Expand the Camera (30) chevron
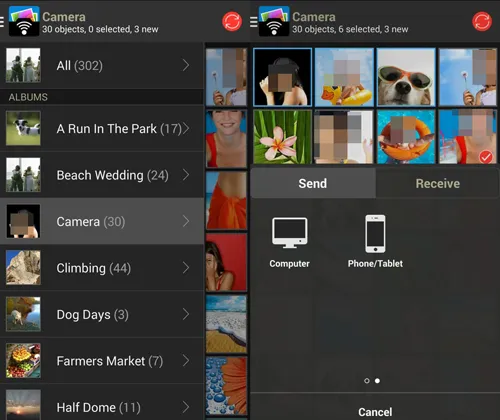 point(186,221)
